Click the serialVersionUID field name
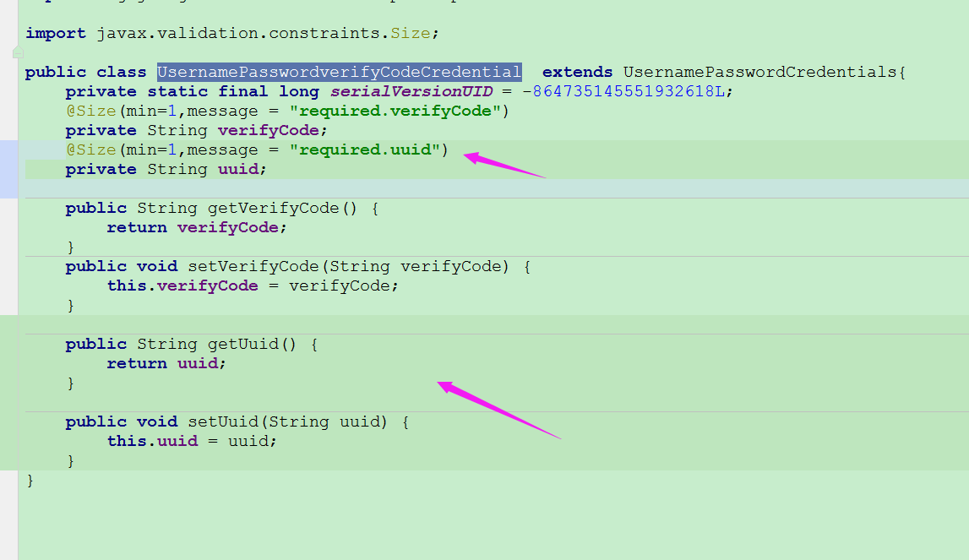The width and height of the screenshot is (969, 560). [x=411, y=92]
